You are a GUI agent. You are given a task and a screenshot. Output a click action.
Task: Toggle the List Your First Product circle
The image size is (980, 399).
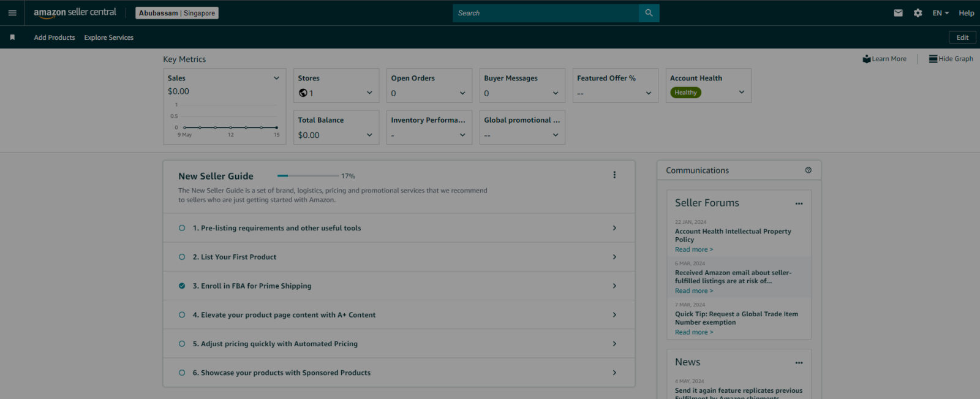(x=182, y=257)
